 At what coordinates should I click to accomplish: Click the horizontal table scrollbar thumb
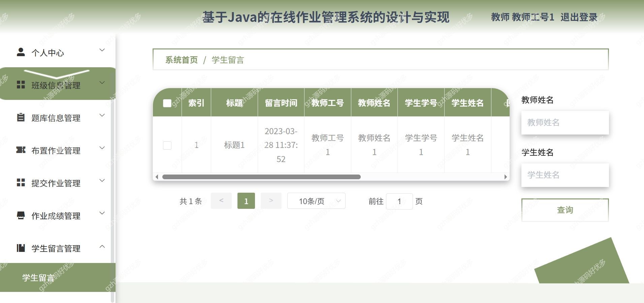click(261, 177)
